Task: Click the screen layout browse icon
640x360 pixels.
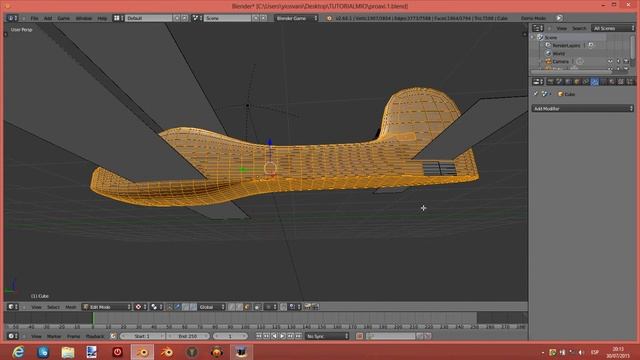Action: [118, 18]
